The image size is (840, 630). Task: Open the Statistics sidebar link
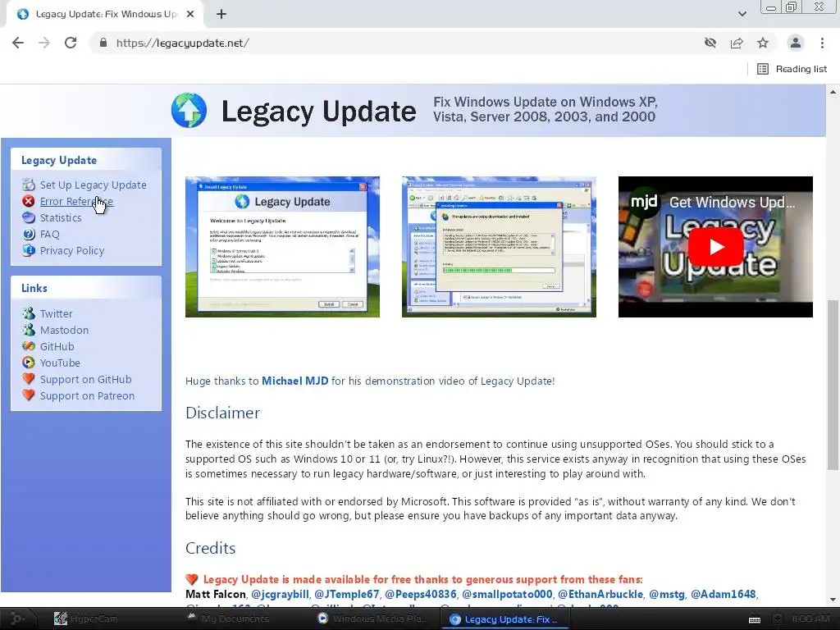pyautogui.click(x=61, y=218)
